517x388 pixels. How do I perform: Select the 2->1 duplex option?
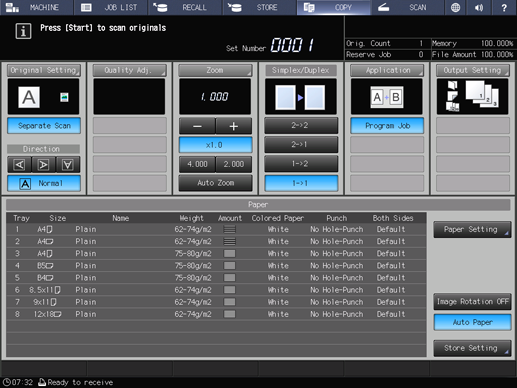(301, 145)
